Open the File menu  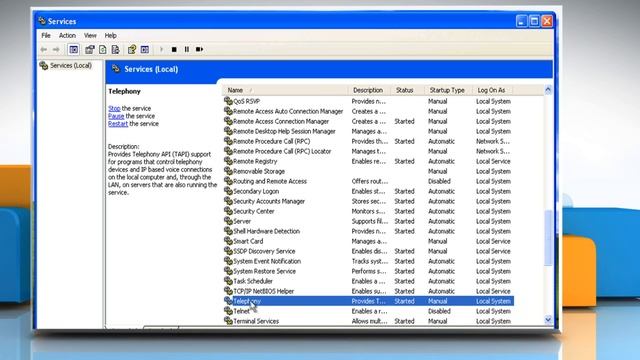[46, 36]
